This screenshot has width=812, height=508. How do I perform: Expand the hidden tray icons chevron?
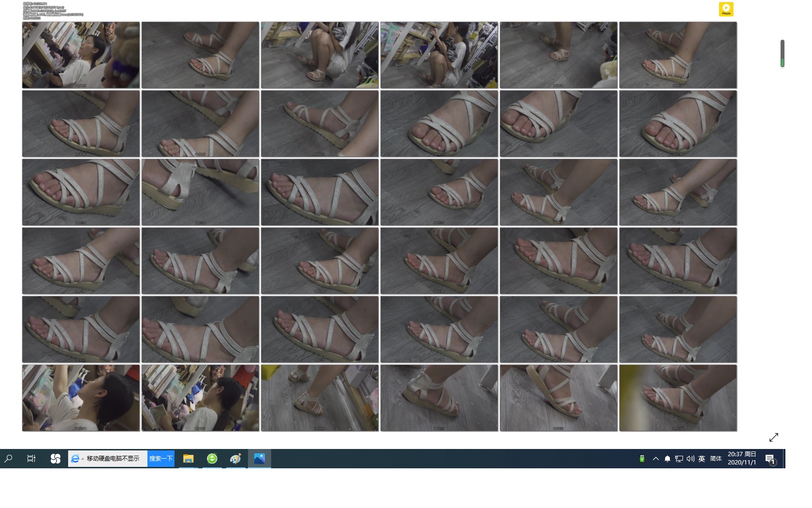click(x=656, y=459)
